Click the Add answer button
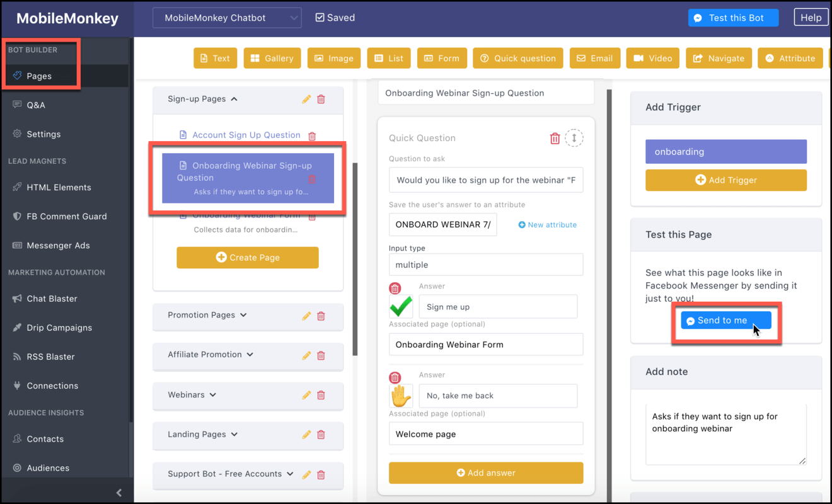 (x=485, y=473)
